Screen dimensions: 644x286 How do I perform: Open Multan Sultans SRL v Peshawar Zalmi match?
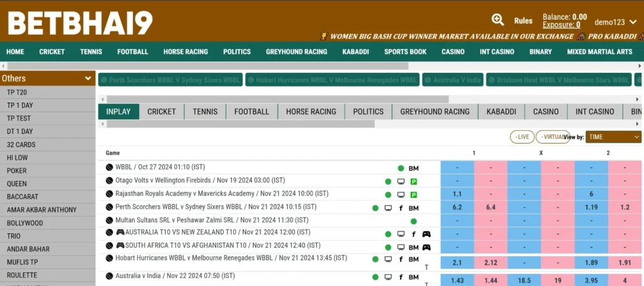[212, 220]
